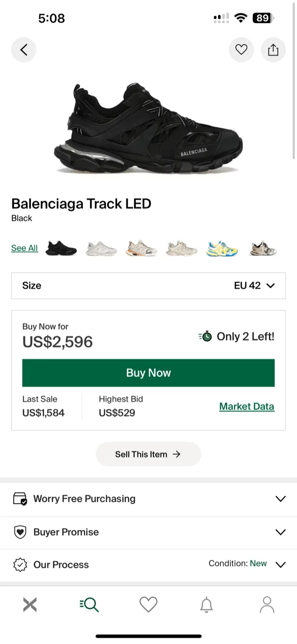
Task: Expand the Our Process section
Action: [280, 565]
